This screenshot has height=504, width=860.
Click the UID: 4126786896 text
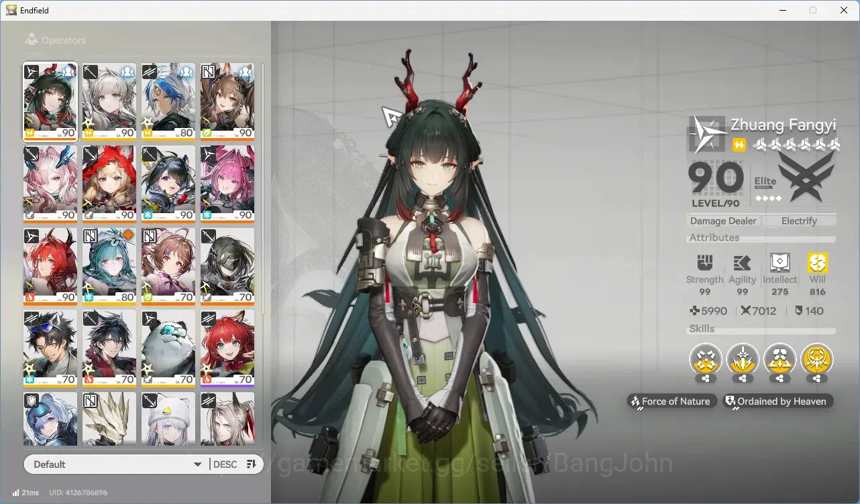point(78,493)
